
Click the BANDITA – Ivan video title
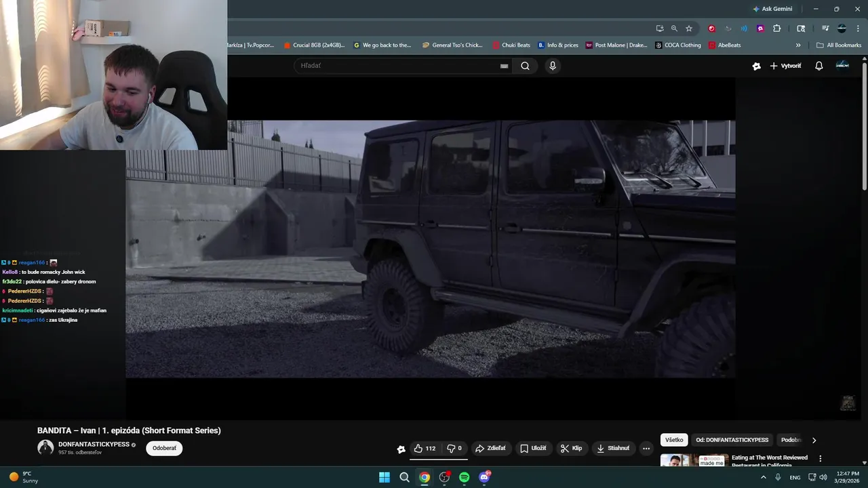(x=129, y=430)
